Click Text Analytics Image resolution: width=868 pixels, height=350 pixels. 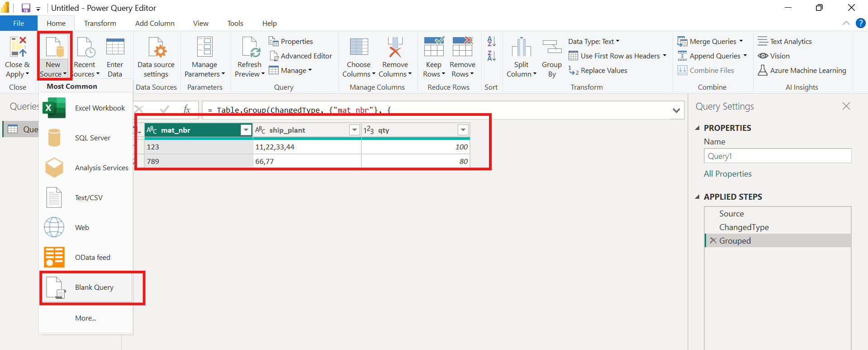[x=785, y=41]
